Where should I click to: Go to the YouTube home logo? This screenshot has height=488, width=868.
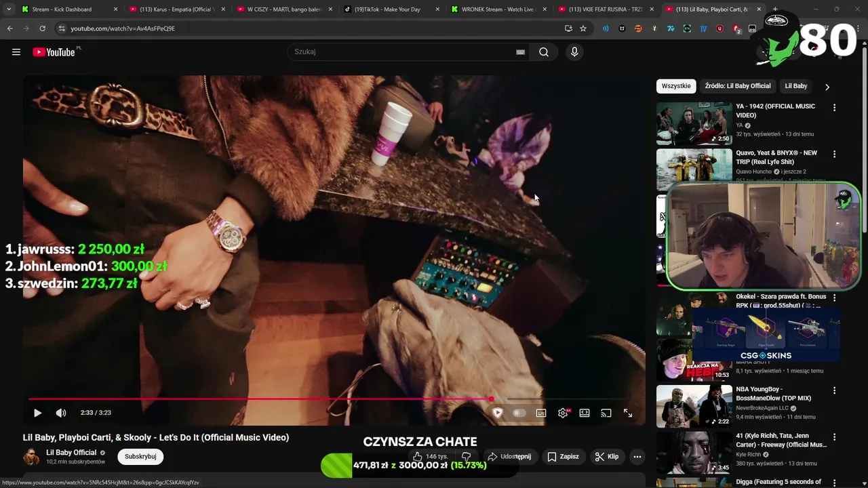point(54,52)
